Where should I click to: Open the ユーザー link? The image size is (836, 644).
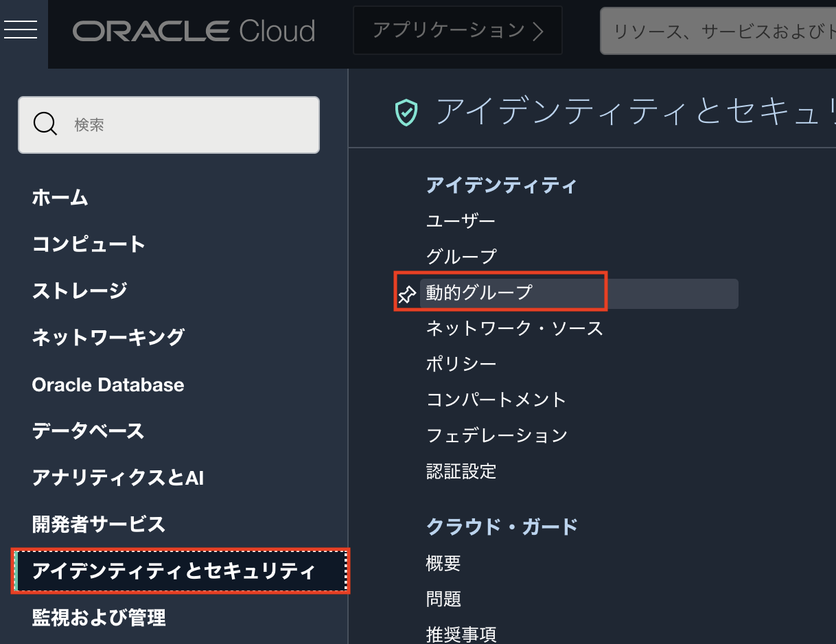(x=461, y=221)
